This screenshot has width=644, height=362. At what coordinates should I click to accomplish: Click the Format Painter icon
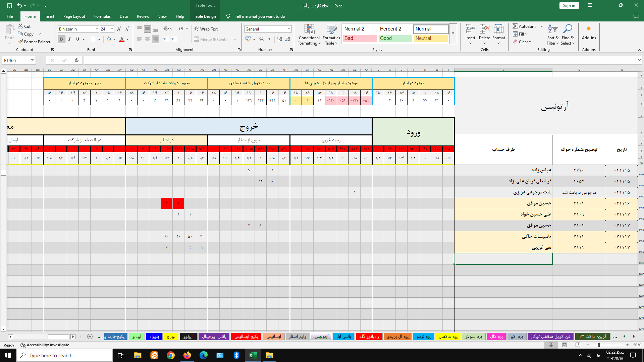(21, 42)
